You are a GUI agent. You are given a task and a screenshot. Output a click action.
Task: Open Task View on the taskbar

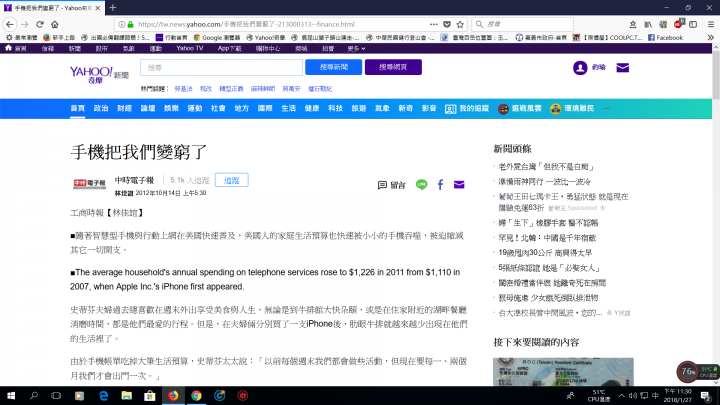pos(56,395)
